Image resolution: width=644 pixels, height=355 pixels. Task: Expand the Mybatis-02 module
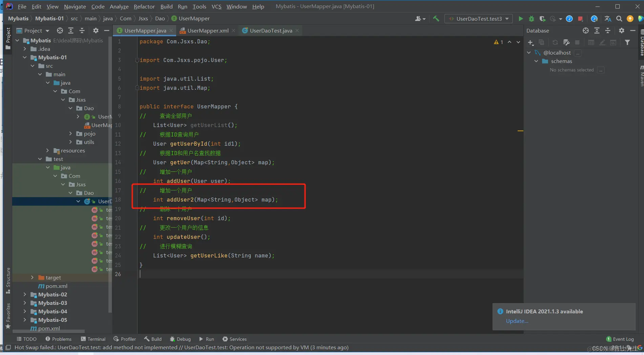coord(25,294)
